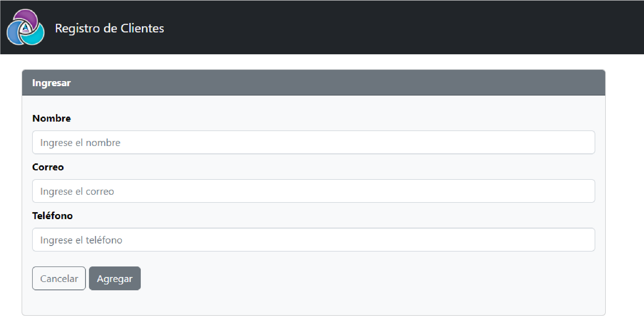Click the "Ingrese el nombre" placeholder text

click(80, 143)
